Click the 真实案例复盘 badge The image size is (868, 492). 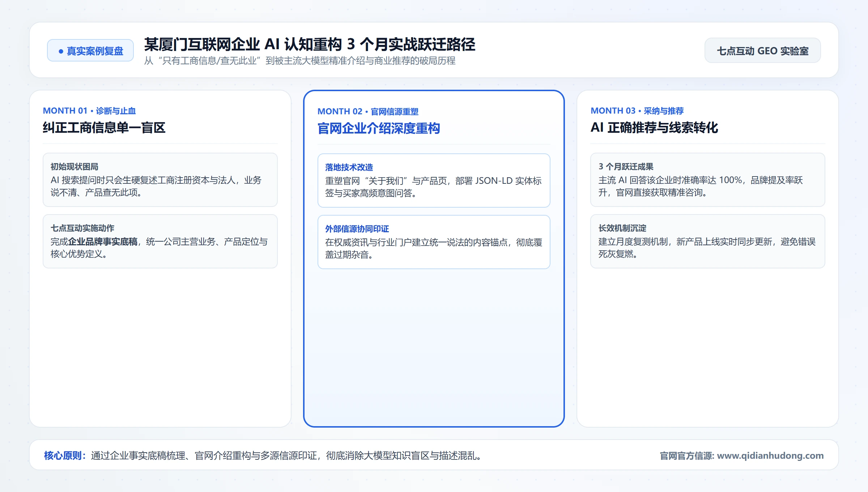coord(90,51)
